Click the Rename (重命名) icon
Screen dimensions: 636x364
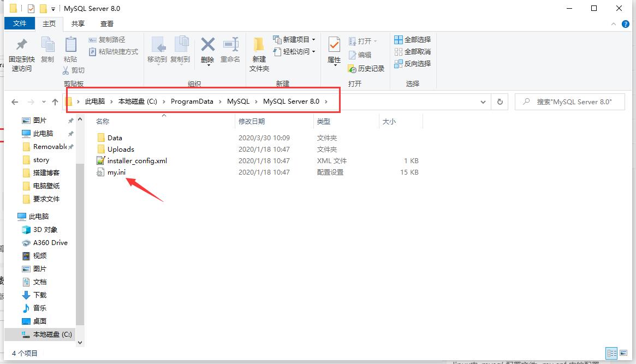230,49
